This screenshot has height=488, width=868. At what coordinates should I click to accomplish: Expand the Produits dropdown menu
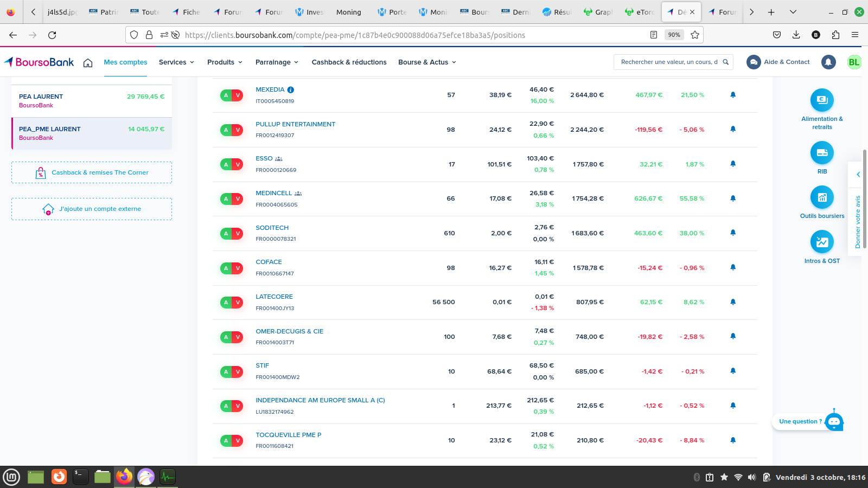click(225, 62)
